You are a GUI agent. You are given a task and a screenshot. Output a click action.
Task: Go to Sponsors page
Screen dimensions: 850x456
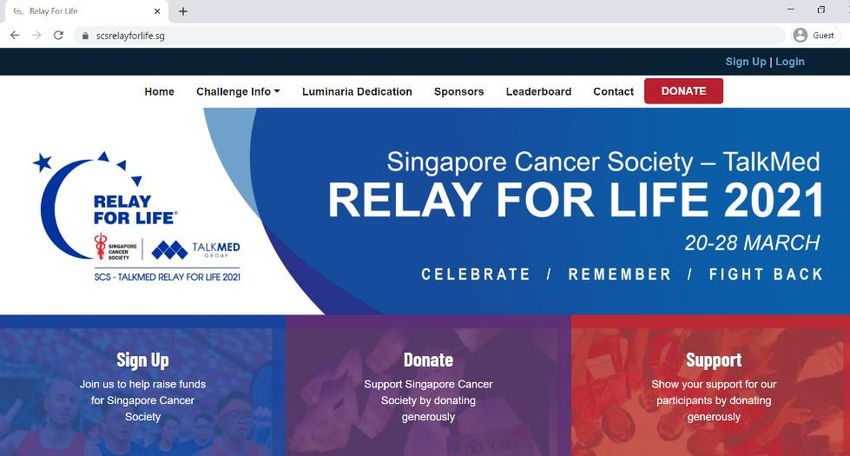[x=459, y=92]
